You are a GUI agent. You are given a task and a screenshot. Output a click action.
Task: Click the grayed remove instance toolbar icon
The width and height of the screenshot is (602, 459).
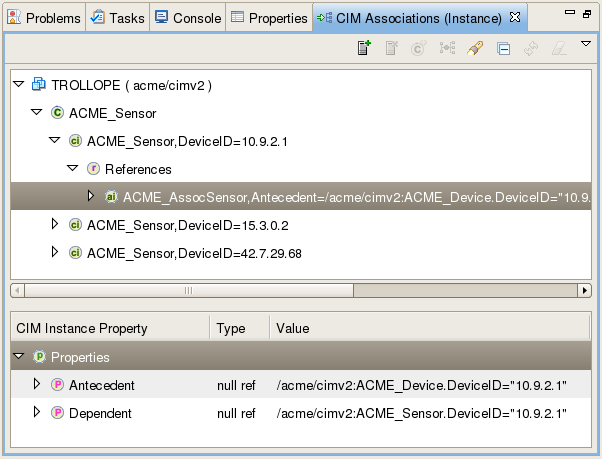[392, 48]
